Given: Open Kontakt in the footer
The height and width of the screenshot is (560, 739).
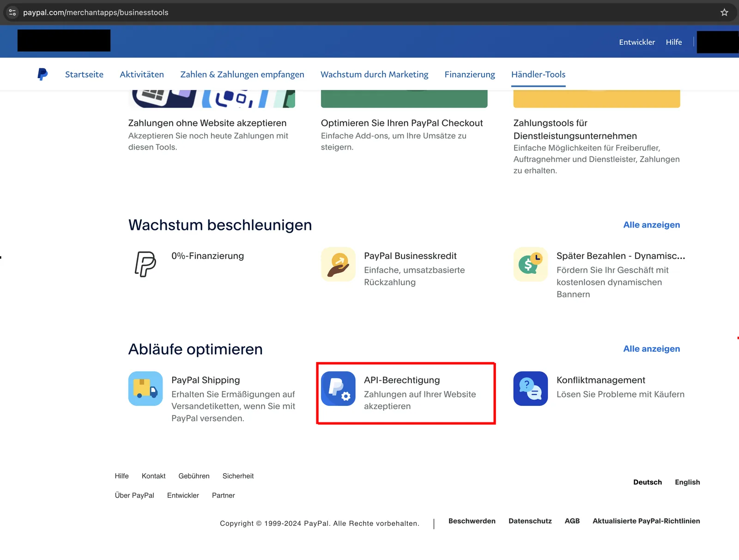Looking at the screenshot, I should click(153, 476).
